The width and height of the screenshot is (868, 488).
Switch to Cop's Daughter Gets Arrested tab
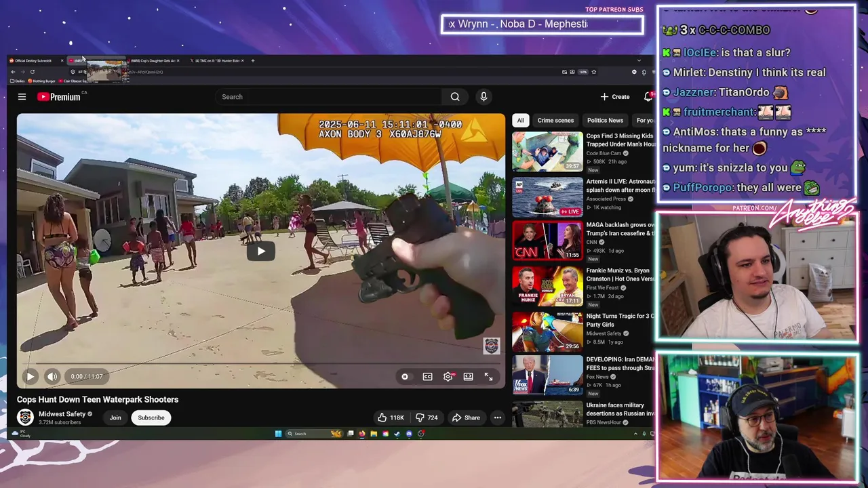154,61
